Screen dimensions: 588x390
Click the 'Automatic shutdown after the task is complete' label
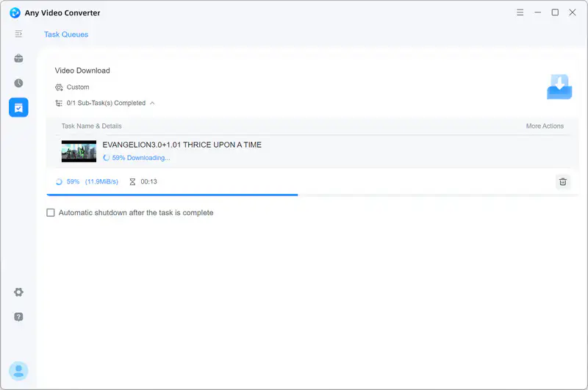coord(136,213)
